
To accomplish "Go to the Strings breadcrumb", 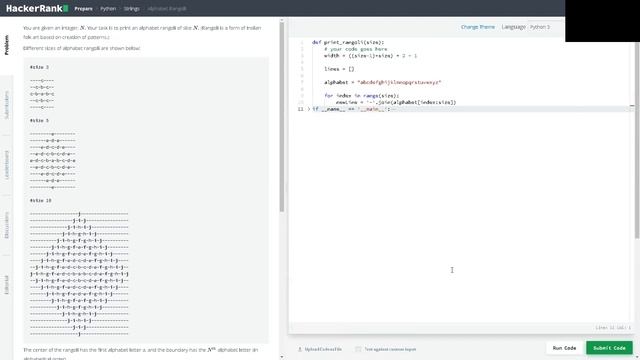I will coord(131,9).
